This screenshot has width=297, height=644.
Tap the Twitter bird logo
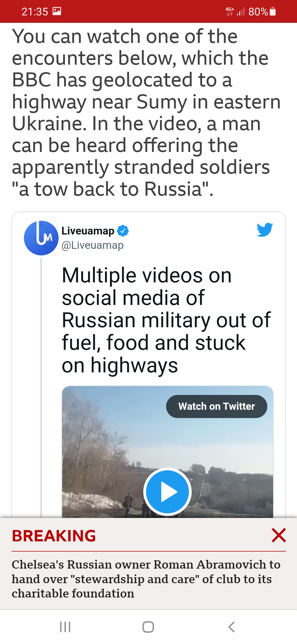point(265,230)
